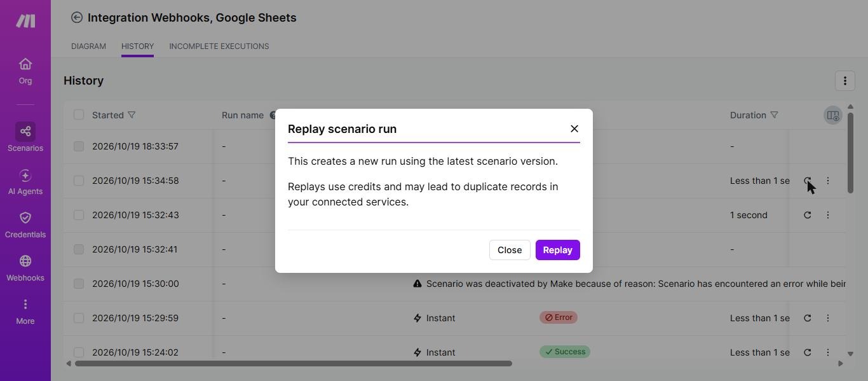
Task: Check the row for 15:32:41 run
Action: point(79,249)
